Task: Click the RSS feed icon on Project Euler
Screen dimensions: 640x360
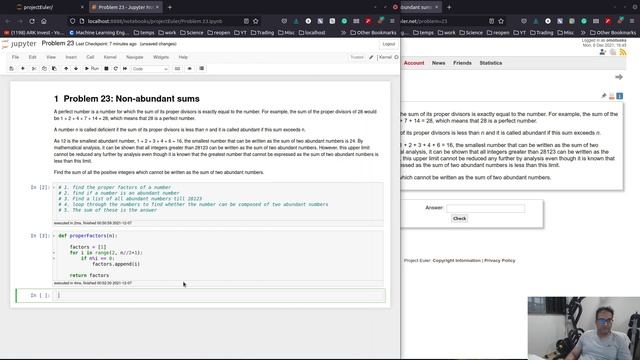Action: pyautogui.click(x=622, y=52)
